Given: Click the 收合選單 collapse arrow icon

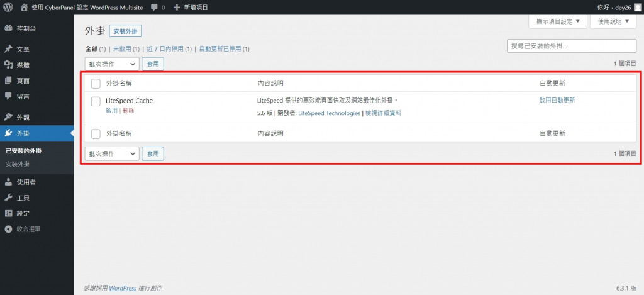Looking at the screenshot, I should [x=8, y=229].
